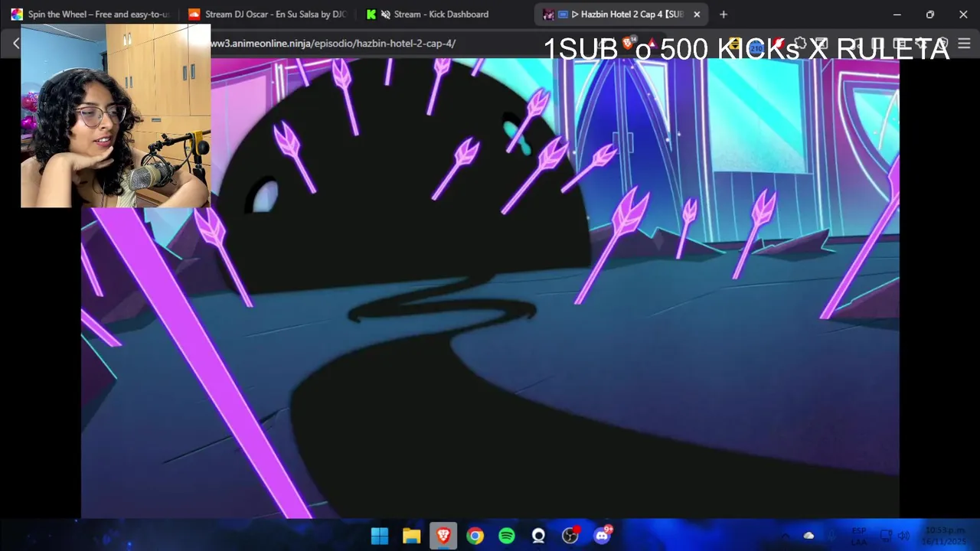
Task: Open Spotify from the taskbar
Action: point(507,536)
